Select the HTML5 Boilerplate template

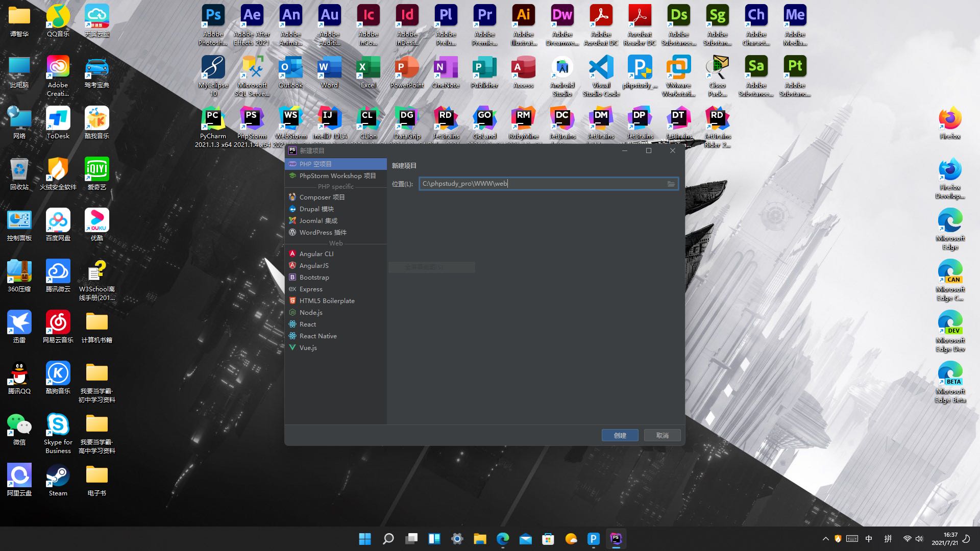coord(327,300)
